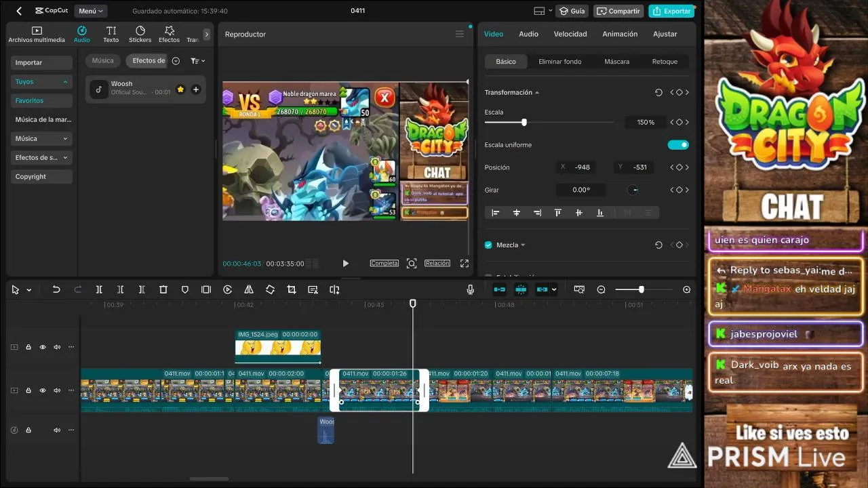Open the Menú dropdown

point(91,11)
